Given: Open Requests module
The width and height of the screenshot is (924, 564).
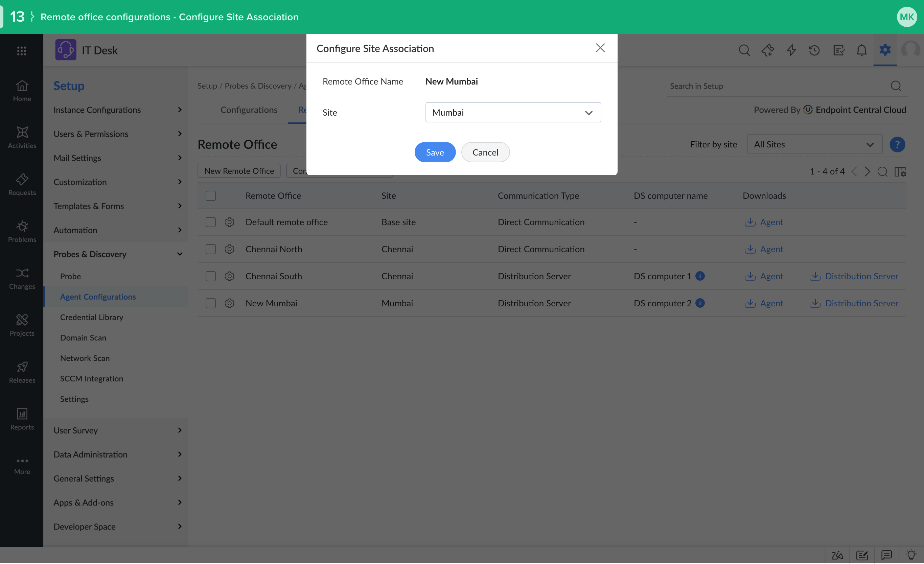Looking at the screenshot, I should coord(22,185).
